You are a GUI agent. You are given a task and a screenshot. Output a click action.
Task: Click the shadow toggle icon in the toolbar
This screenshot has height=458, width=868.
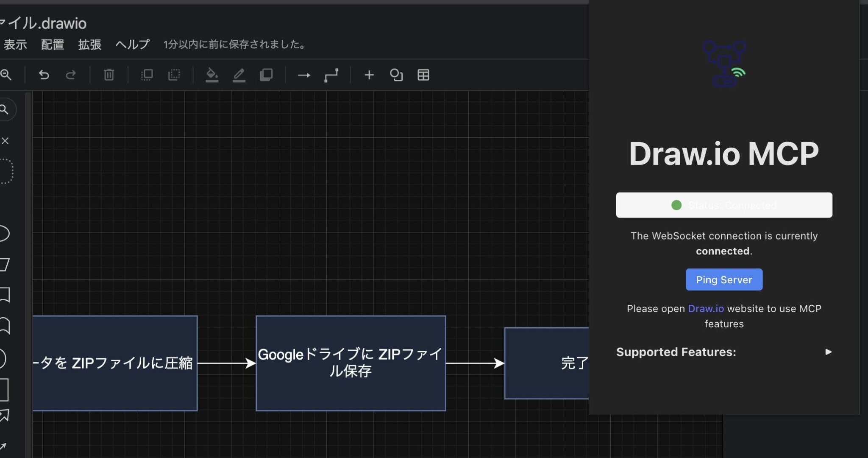tap(266, 75)
